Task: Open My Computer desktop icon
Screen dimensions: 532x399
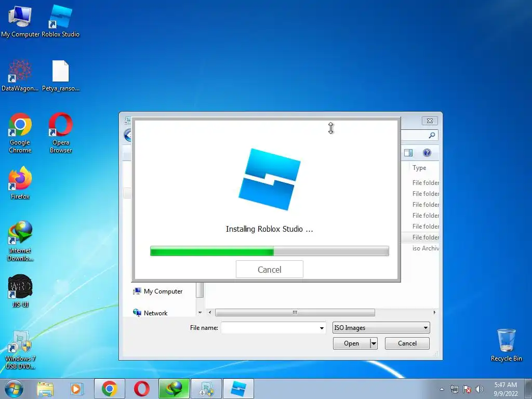Action: (x=20, y=21)
